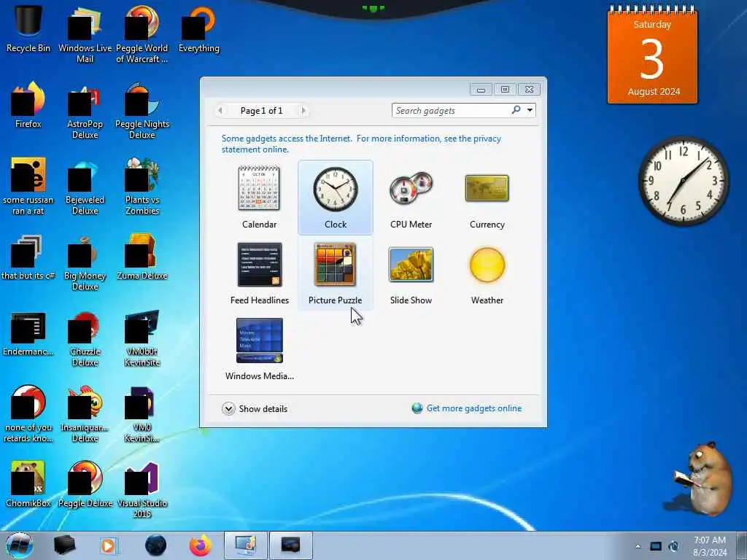Select Peggle Nights Deluxe icon
The image size is (747, 560).
[x=142, y=111]
